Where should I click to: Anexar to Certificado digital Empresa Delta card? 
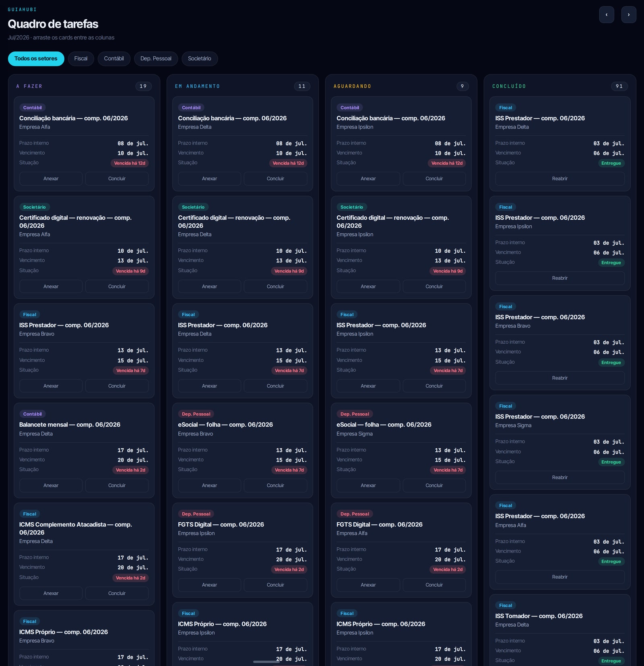pyautogui.click(x=209, y=287)
